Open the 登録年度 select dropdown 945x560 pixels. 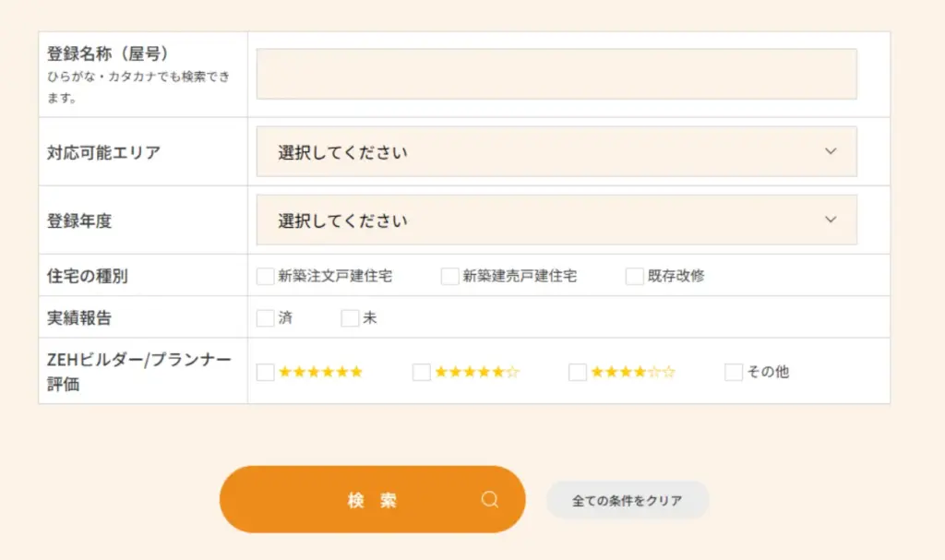click(556, 220)
